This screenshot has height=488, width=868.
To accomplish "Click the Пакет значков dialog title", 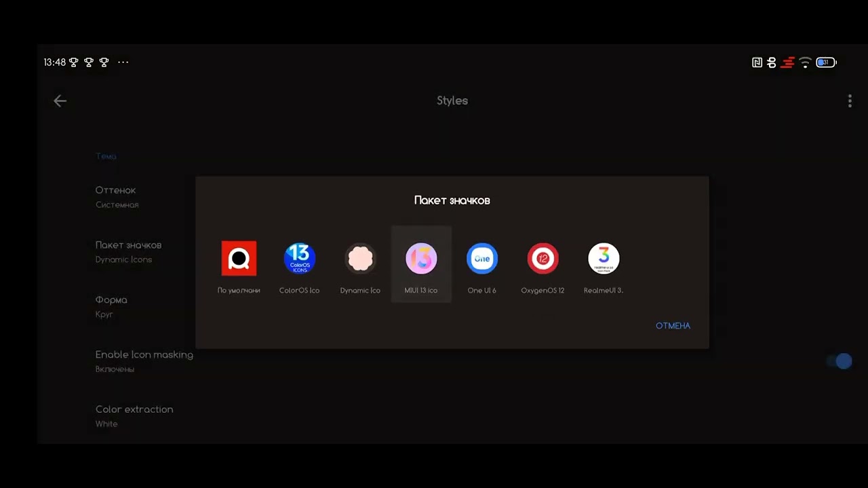I will click(x=452, y=201).
